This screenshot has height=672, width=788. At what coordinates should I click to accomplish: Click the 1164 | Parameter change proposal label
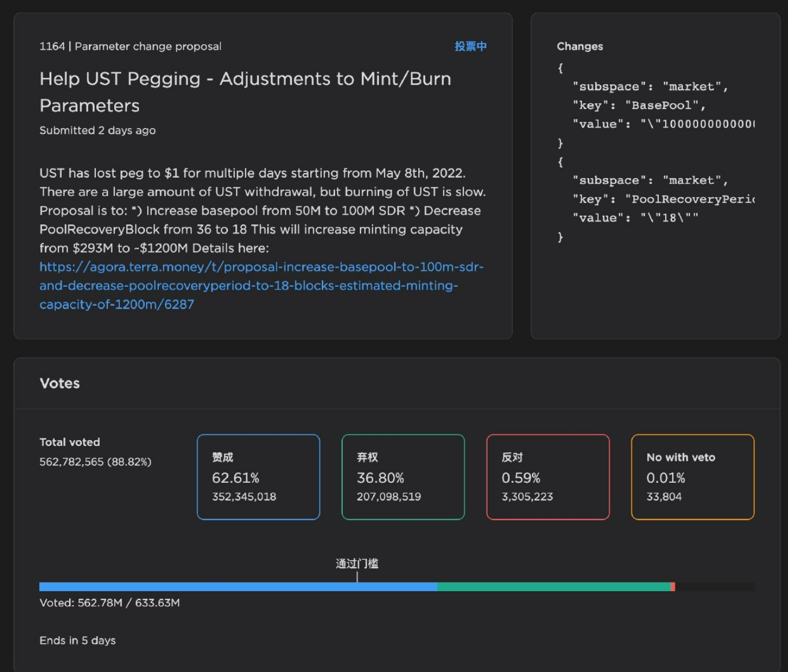[130, 46]
